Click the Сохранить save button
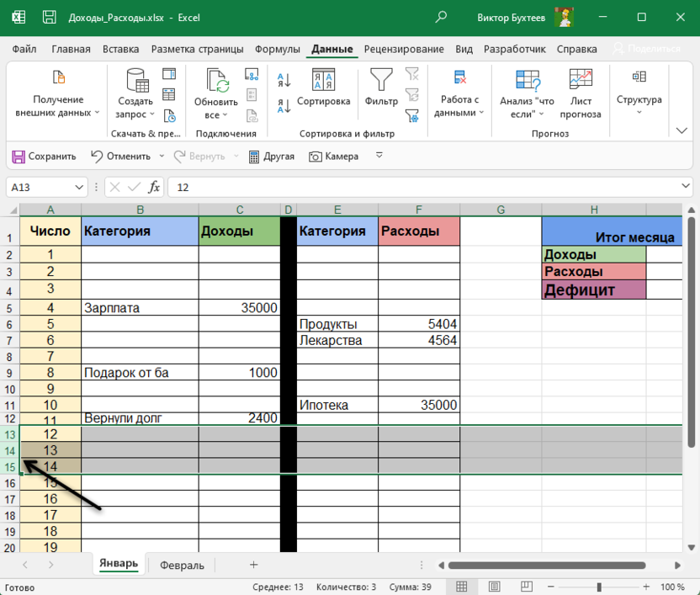Viewport: 700px width, 595px height. pyautogui.click(x=44, y=156)
